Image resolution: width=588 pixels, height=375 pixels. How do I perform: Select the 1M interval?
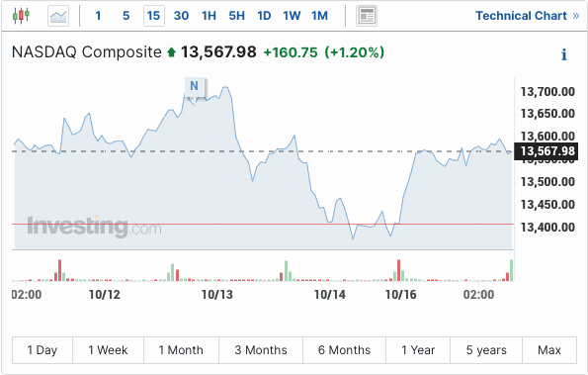pyautogui.click(x=319, y=16)
